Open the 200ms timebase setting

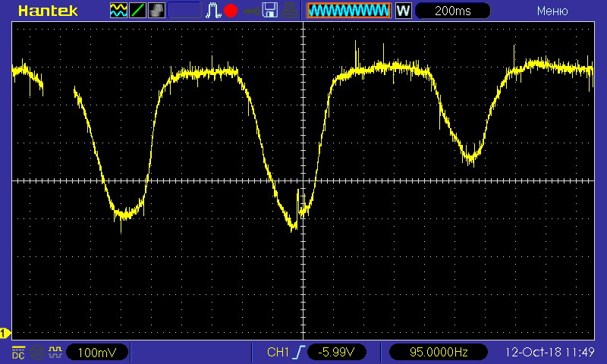point(452,11)
